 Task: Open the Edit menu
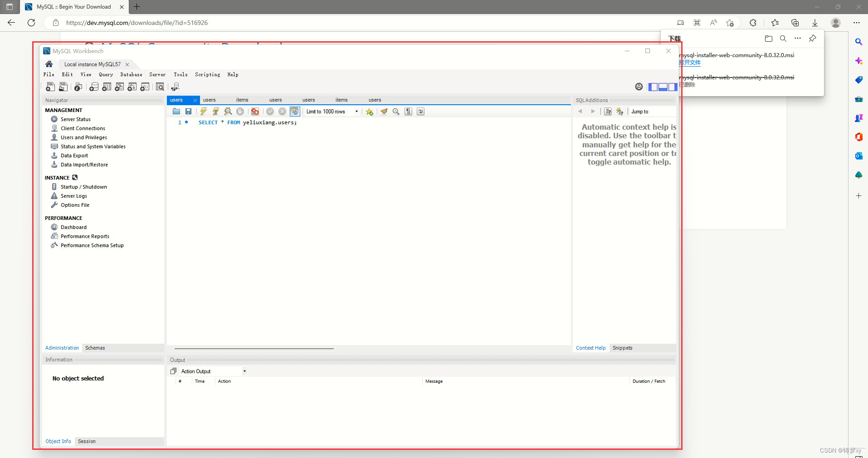click(67, 74)
